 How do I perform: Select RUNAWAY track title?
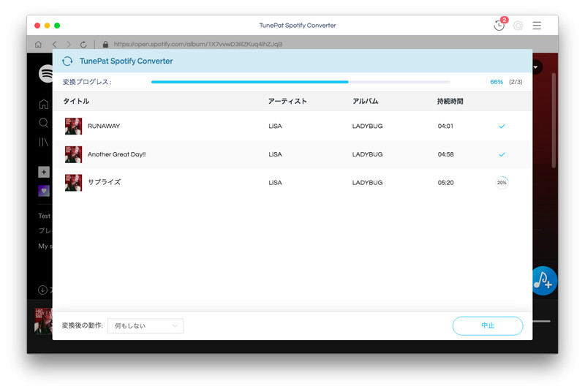104,126
